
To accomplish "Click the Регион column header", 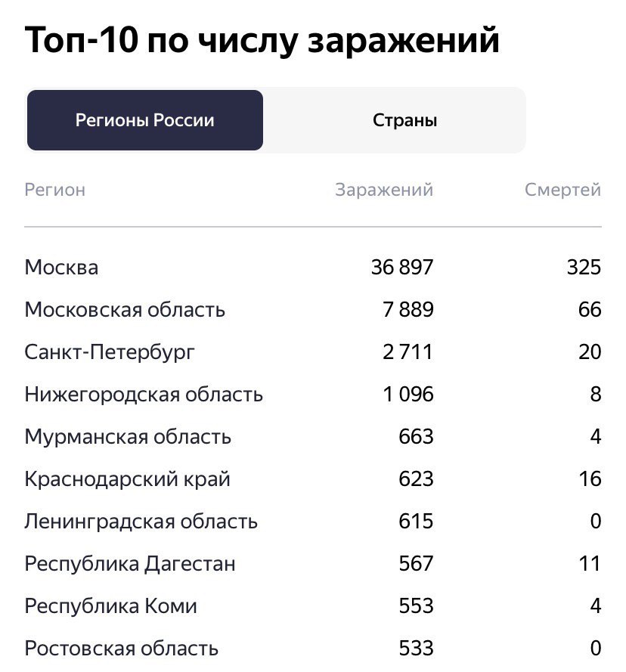I will (55, 190).
